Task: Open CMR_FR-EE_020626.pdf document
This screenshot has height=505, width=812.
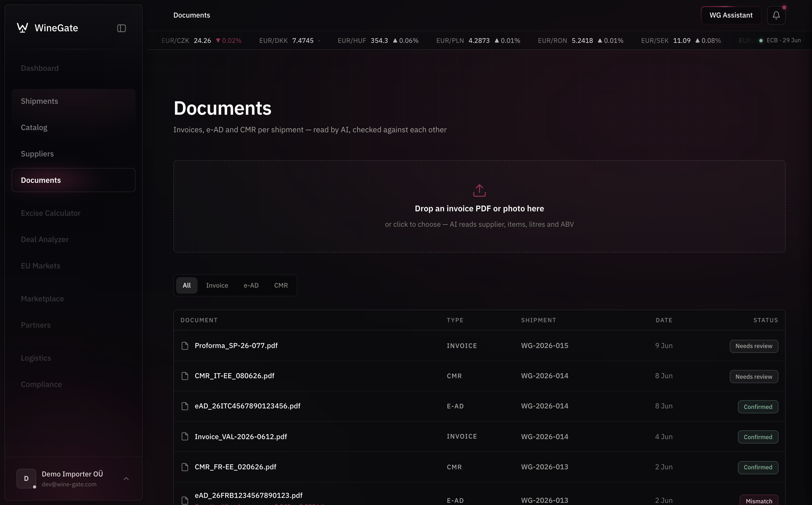Action: 235,467
